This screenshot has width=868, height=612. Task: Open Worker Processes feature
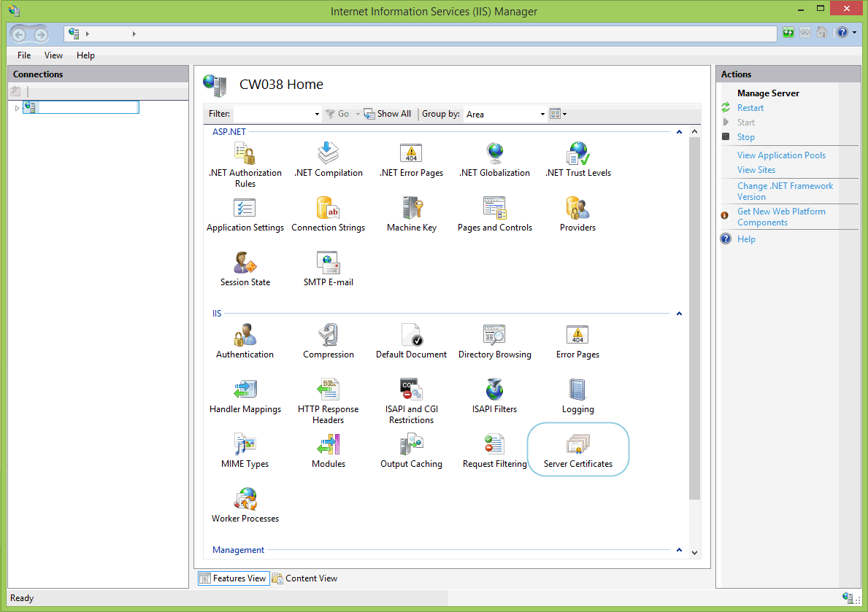pyautogui.click(x=245, y=506)
